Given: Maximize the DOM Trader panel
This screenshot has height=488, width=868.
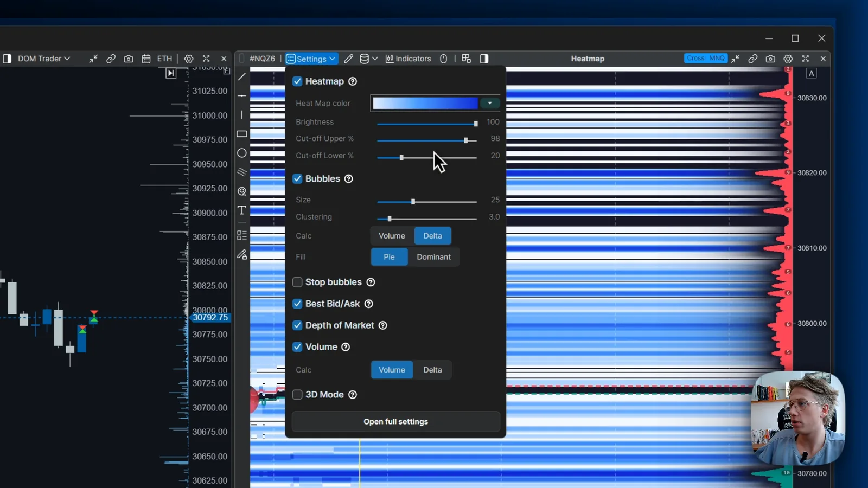Looking at the screenshot, I should point(206,59).
